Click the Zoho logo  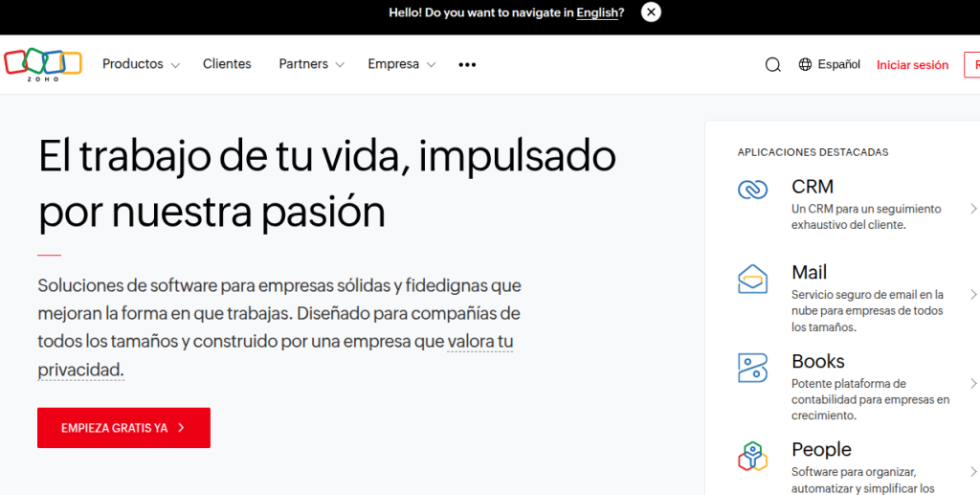point(43,64)
